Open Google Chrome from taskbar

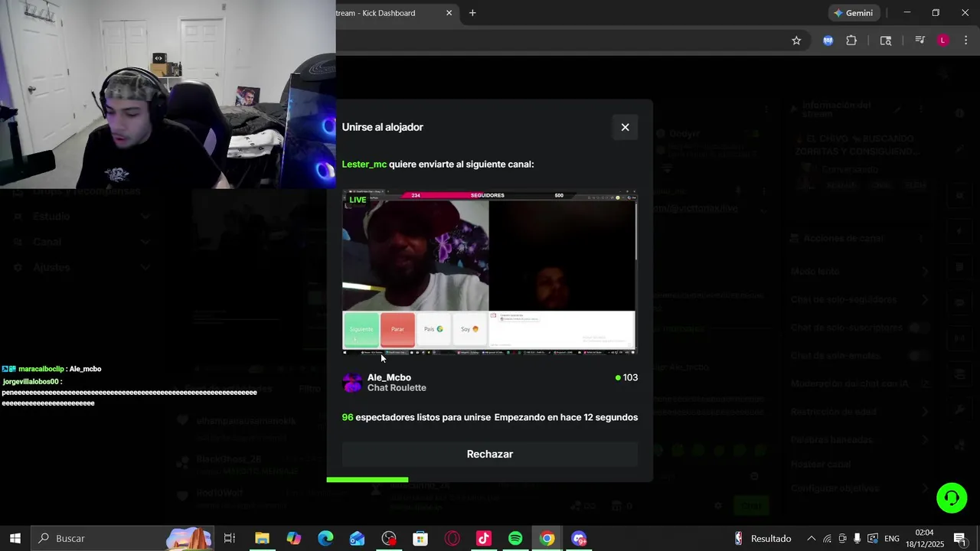[547, 539]
